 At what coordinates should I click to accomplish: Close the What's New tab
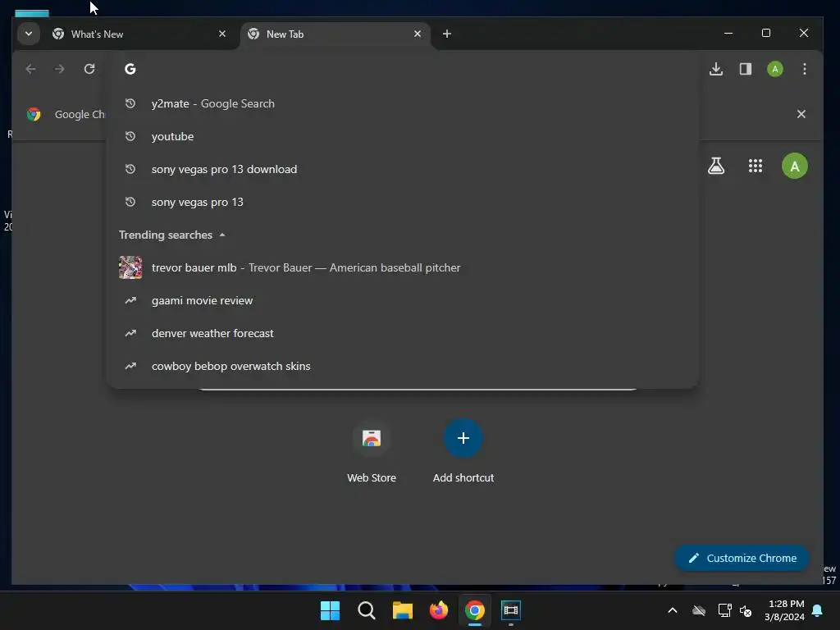(x=222, y=34)
